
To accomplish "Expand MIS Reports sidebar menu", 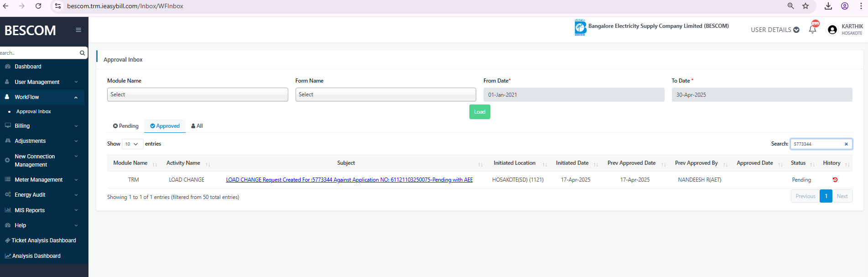I will coord(42,210).
